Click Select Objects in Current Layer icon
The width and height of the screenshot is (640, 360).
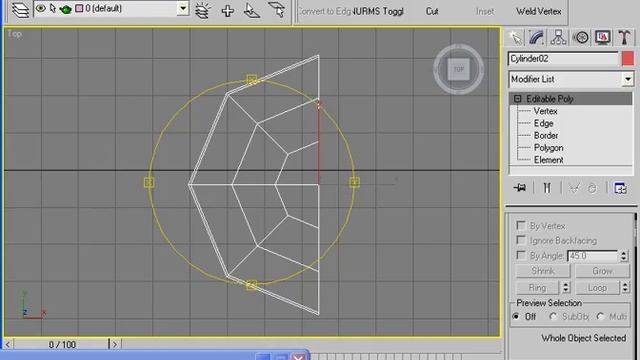252,11
